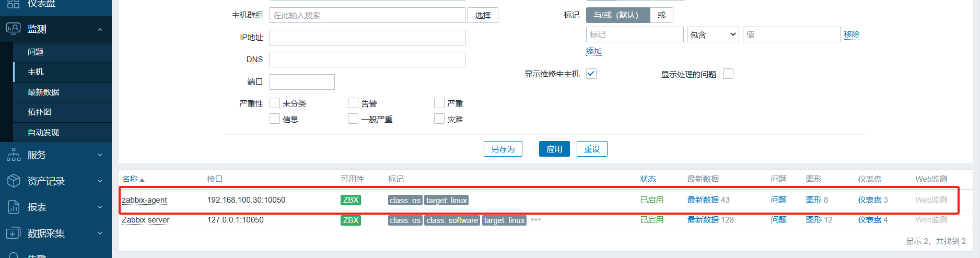Open 最新数据 43 for zabbix-agent

coord(708,200)
